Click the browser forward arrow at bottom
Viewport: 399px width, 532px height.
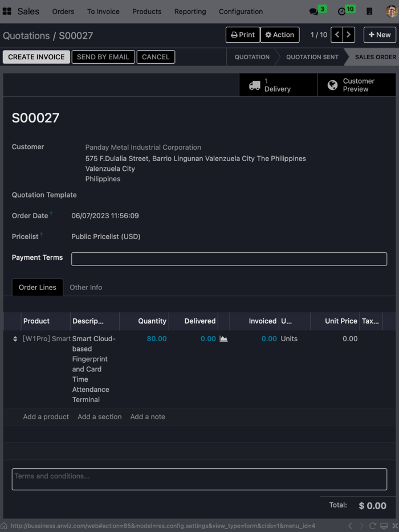pos(361,526)
